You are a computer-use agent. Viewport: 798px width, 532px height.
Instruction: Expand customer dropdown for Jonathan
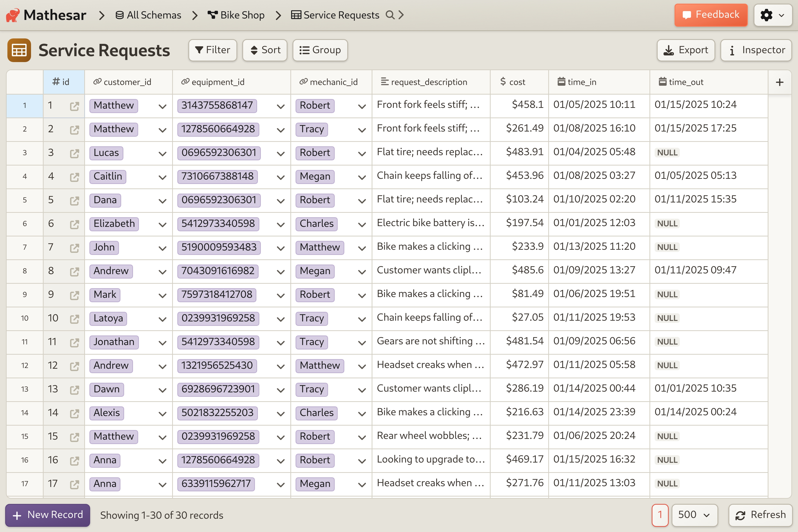[163, 343]
